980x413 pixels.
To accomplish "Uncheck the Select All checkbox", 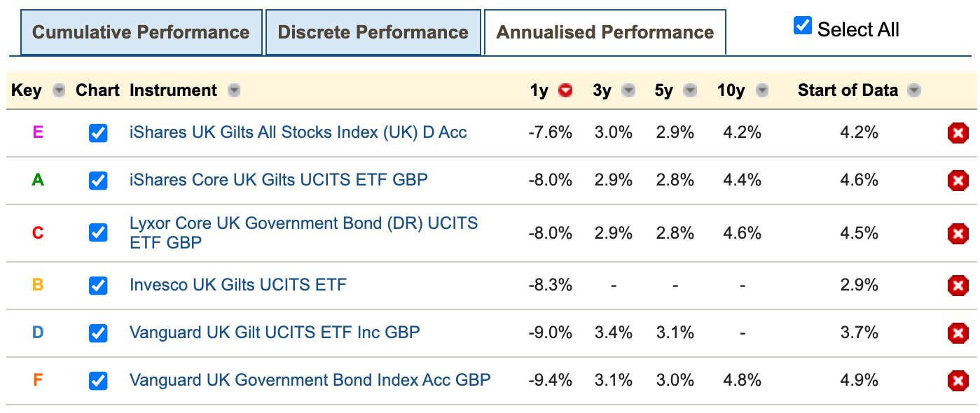I will [x=802, y=24].
